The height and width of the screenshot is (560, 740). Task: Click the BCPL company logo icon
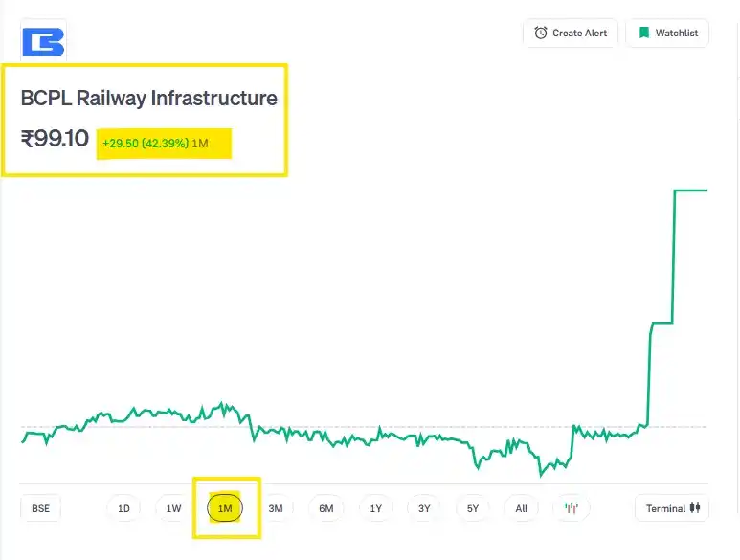click(43, 42)
